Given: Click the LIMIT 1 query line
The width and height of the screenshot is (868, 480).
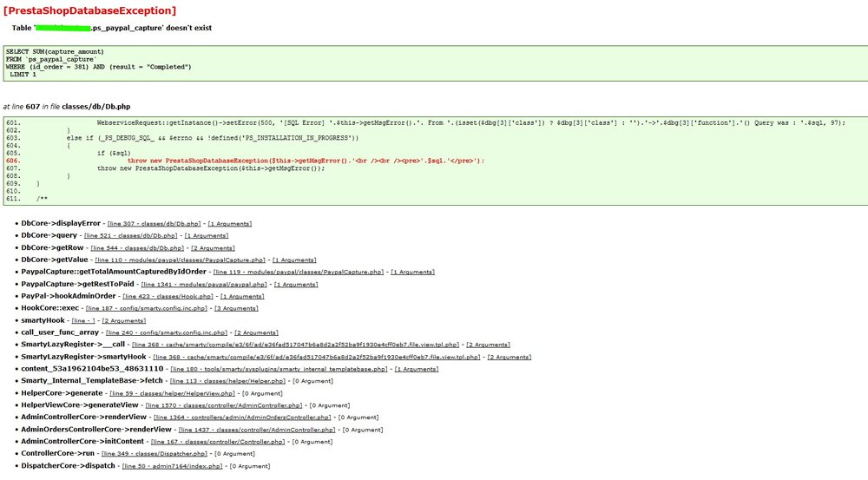Looking at the screenshot, I should point(23,74).
